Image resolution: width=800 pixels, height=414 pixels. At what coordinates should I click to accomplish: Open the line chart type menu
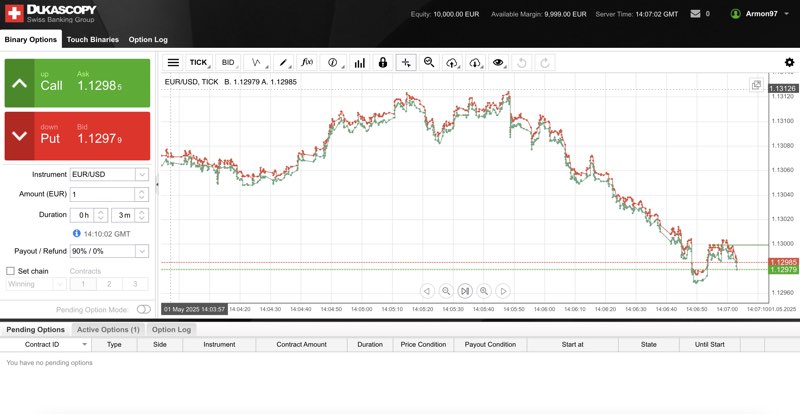click(x=257, y=63)
